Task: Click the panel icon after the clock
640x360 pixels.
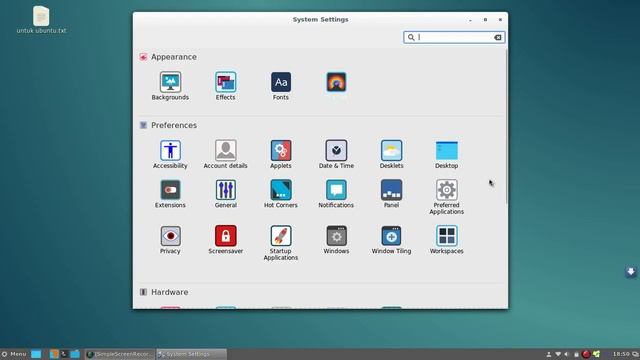Action: pos(636,354)
